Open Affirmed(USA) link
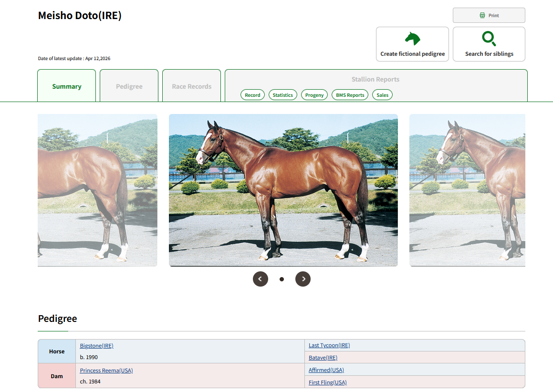This screenshot has height=392, width=553. pos(326,370)
